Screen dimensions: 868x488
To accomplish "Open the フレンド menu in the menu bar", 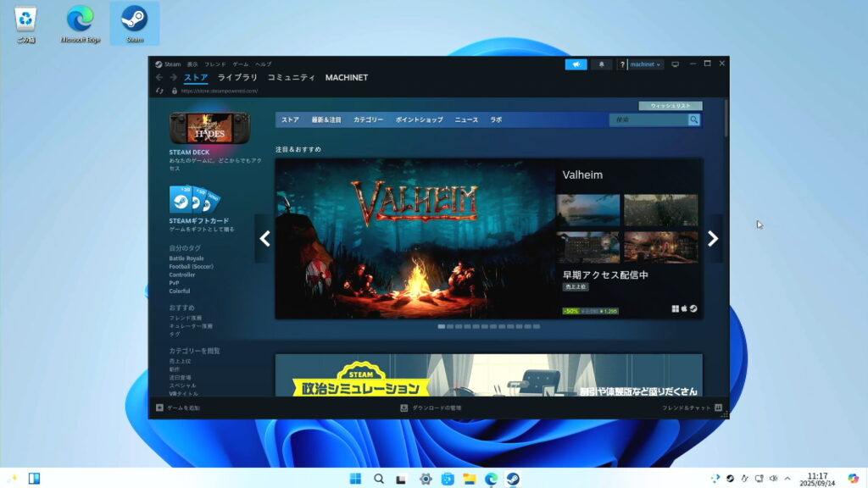I will 214,64.
